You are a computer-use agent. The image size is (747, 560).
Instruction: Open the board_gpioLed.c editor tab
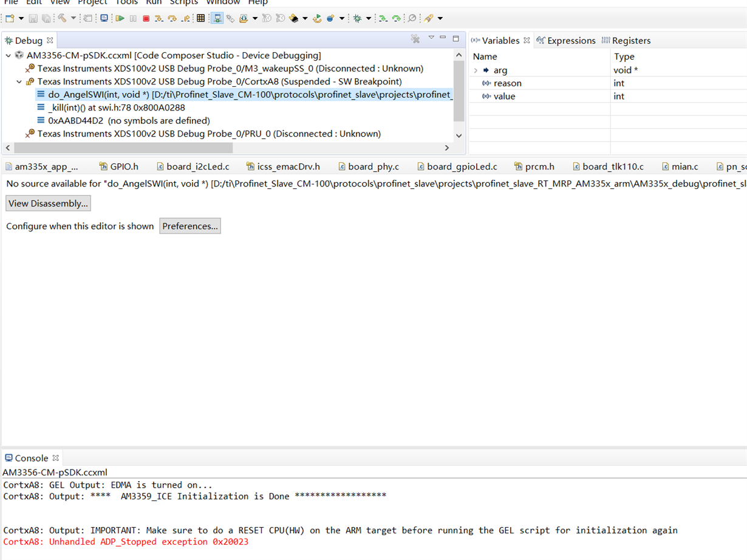457,166
